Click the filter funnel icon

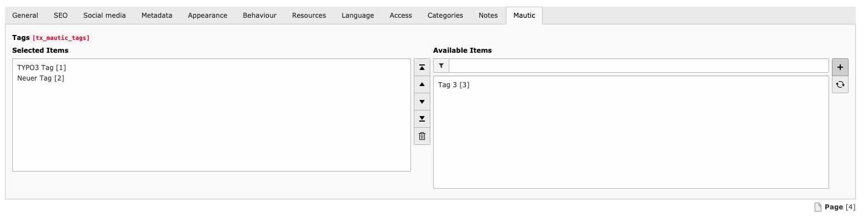pyautogui.click(x=441, y=66)
